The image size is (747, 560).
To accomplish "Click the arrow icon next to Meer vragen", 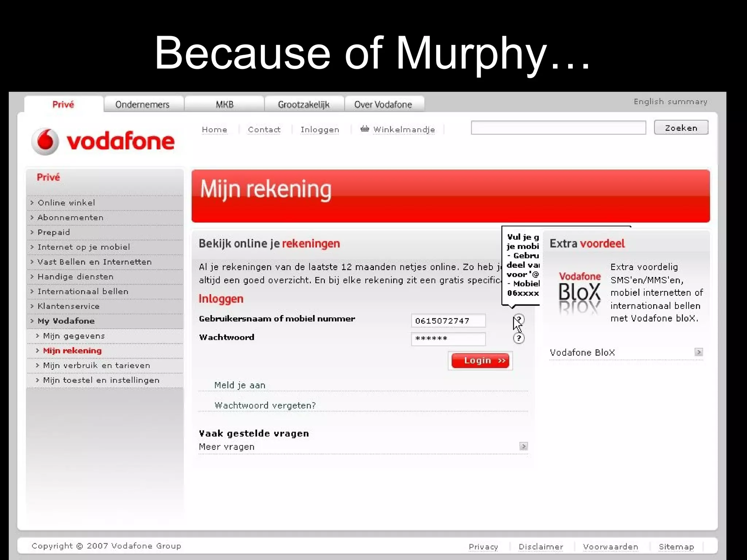I will pyautogui.click(x=523, y=446).
